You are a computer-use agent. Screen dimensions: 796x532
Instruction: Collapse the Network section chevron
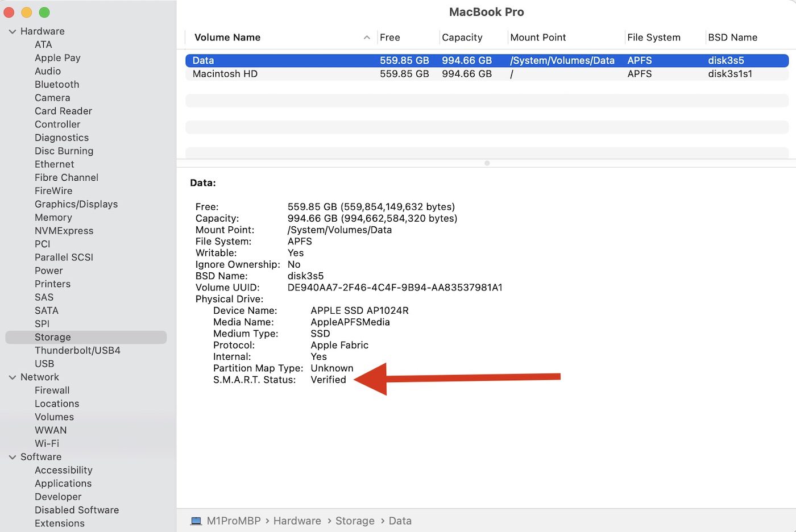click(x=13, y=377)
